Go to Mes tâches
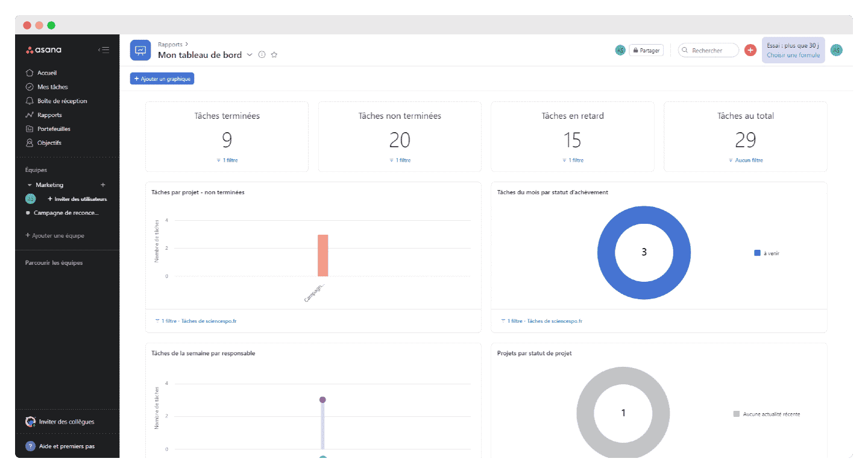 tap(52, 87)
